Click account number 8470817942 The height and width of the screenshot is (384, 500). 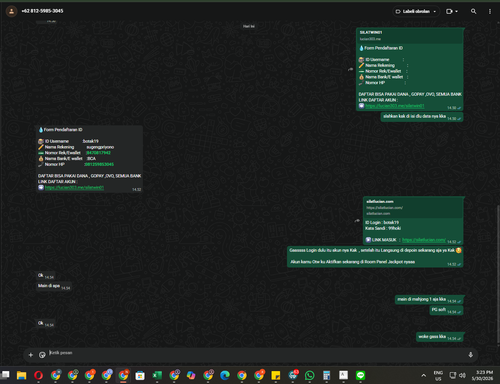point(99,153)
